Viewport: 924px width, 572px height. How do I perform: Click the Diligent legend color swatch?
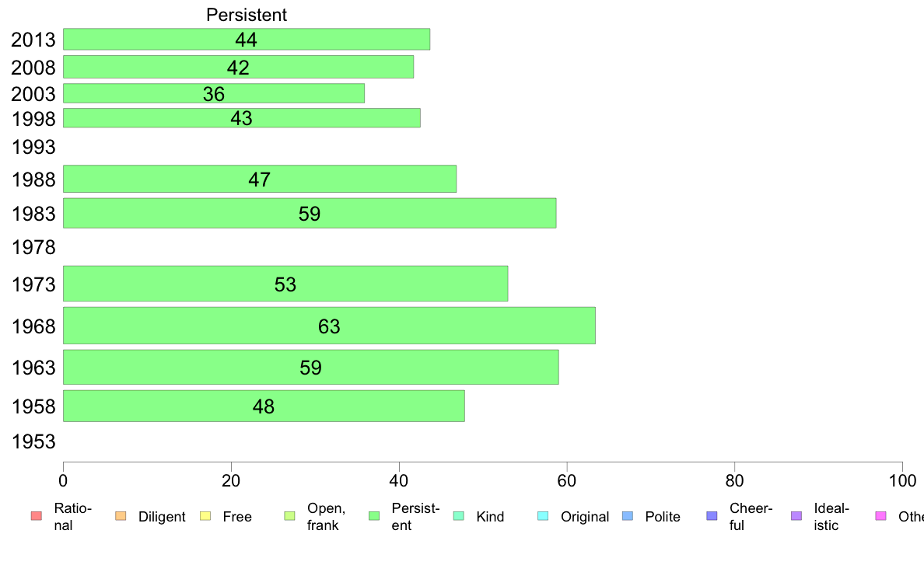(x=121, y=516)
